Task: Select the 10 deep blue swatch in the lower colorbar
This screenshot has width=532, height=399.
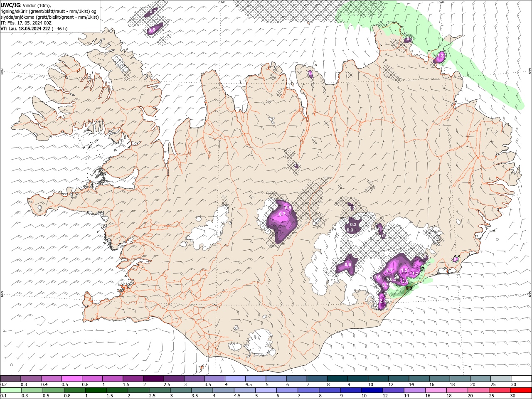Action: (372, 390)
